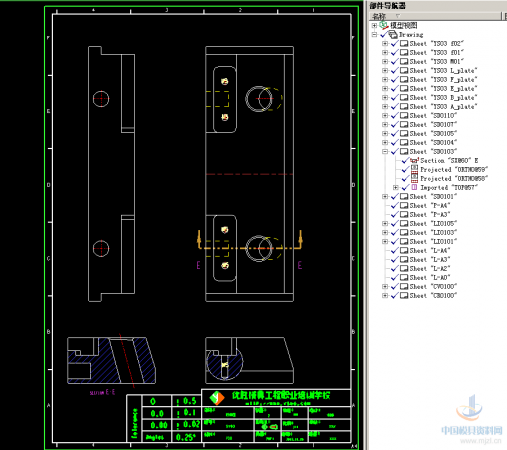The height and width of the screenshot is (450, 507).
Task: Click the sheet icon of "TS03 f02"
Action: tap(404, 43)
